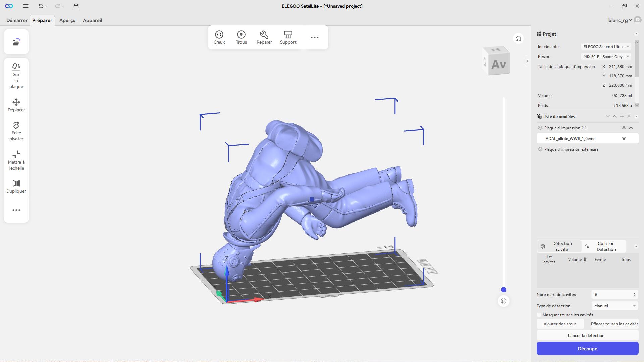The height and width of the screenshot is (362, 644).
Task: Click the Déplacer move tool
Action: pos(16,105)
